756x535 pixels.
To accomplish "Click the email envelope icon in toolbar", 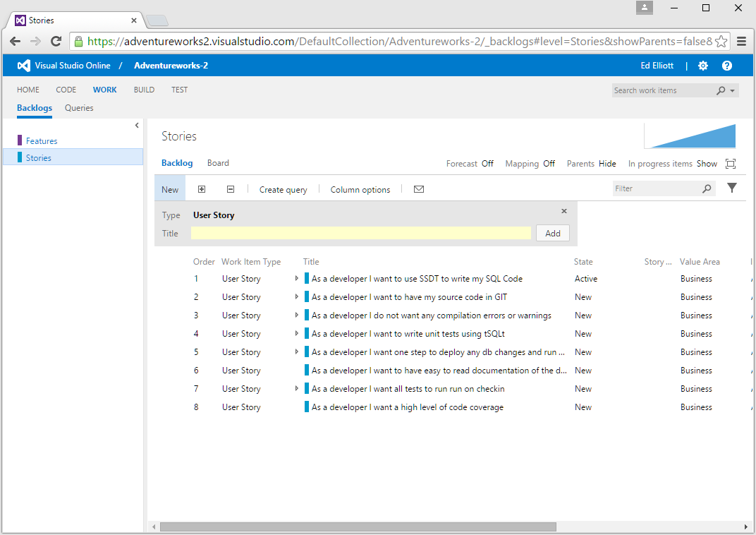I will pyautogui.click(x=419, y=189).
